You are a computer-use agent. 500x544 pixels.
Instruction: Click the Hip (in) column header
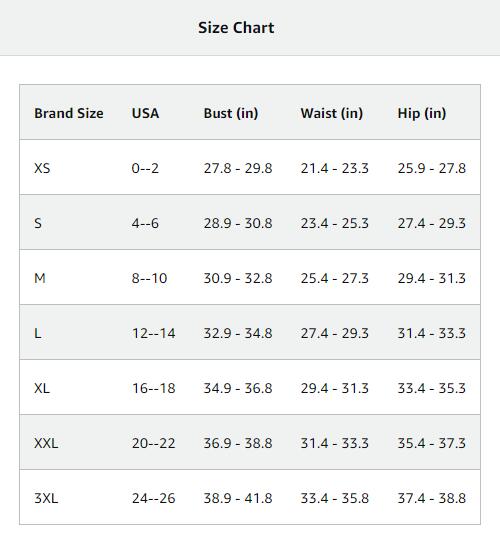click(422, 113)
